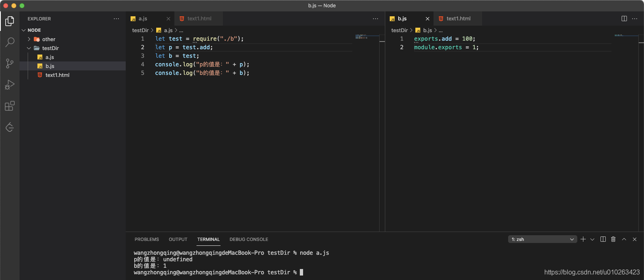The height and width of the screenshot is (280, 644).
Task: Open left editor group more actions menu
Action: pyautogui.click(x=375, y=19)
